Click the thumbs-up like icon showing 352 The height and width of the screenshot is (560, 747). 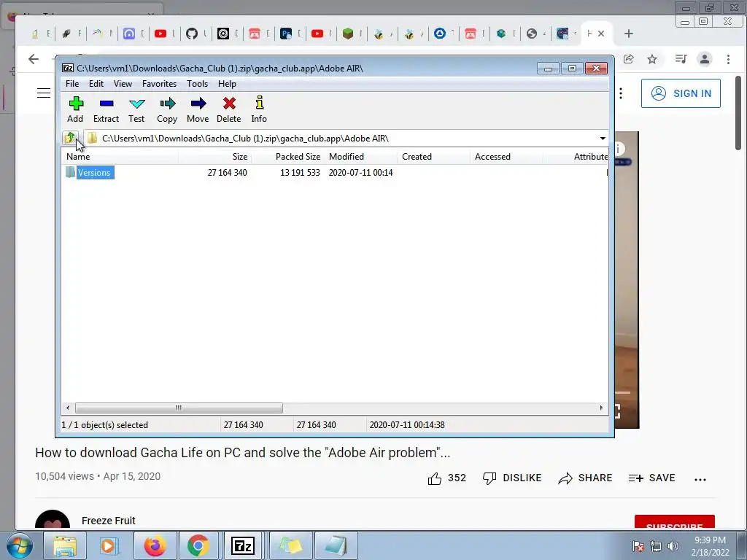click(x=435, y=478)
